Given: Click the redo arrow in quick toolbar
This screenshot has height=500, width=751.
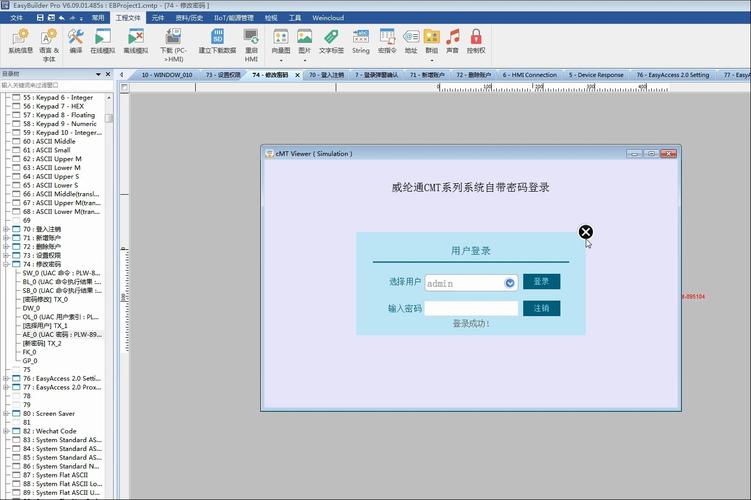Looking at the screenshot, I should coord(72,18).
